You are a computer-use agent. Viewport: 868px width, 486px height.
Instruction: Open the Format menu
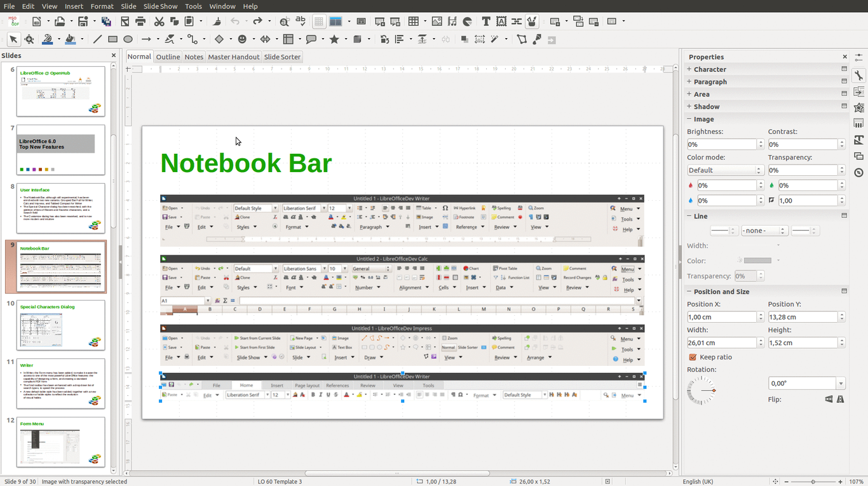(102, 6)
